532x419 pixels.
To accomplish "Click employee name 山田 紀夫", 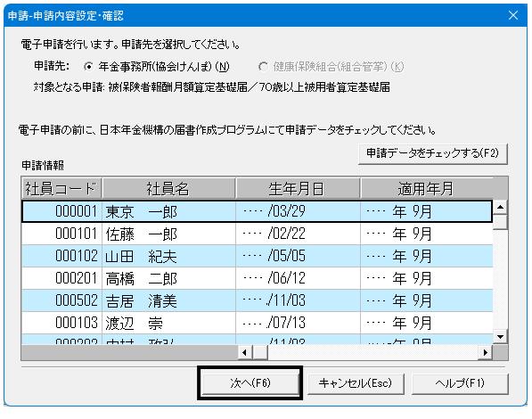I will tap(168, 256).
